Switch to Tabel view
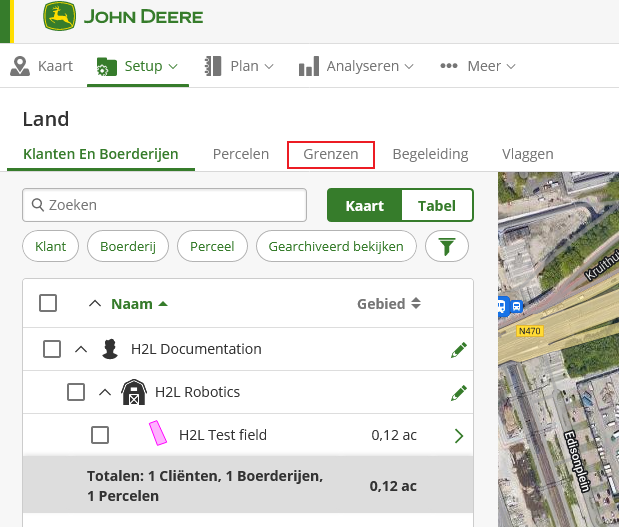This screenshot has width=619, height=527. [436, 206]
